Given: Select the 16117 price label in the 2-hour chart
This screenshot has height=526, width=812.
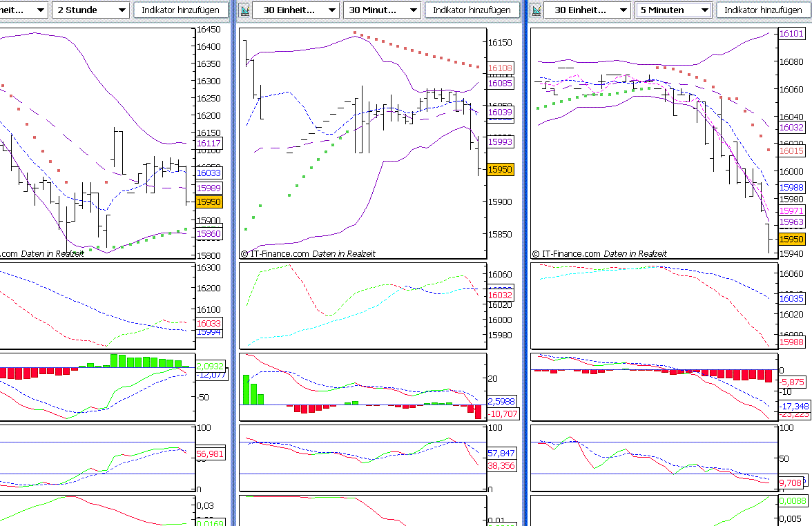Looking at the screenshot, I should pos(209,144).
